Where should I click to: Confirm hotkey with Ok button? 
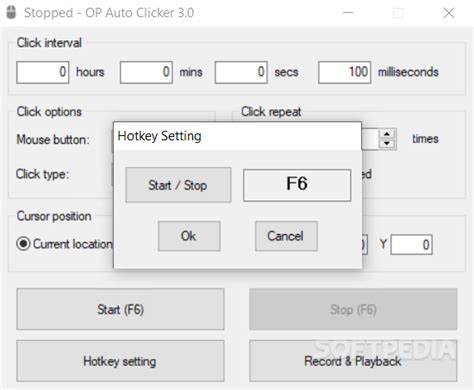click(x=189, y=236)
